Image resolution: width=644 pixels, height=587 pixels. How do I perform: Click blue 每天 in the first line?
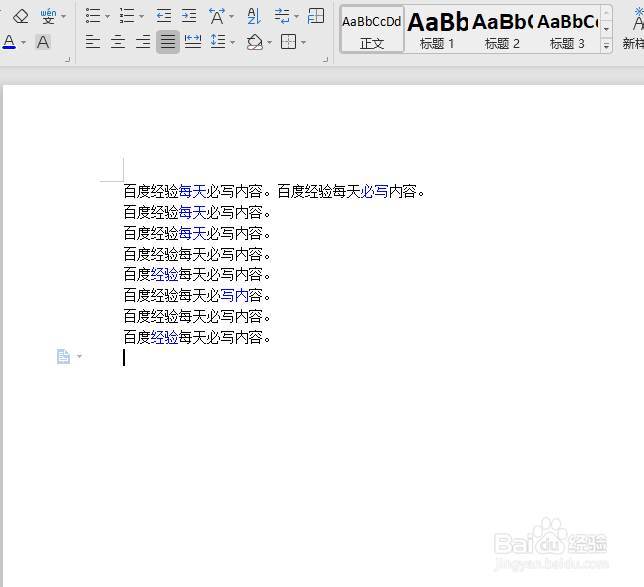193,191
